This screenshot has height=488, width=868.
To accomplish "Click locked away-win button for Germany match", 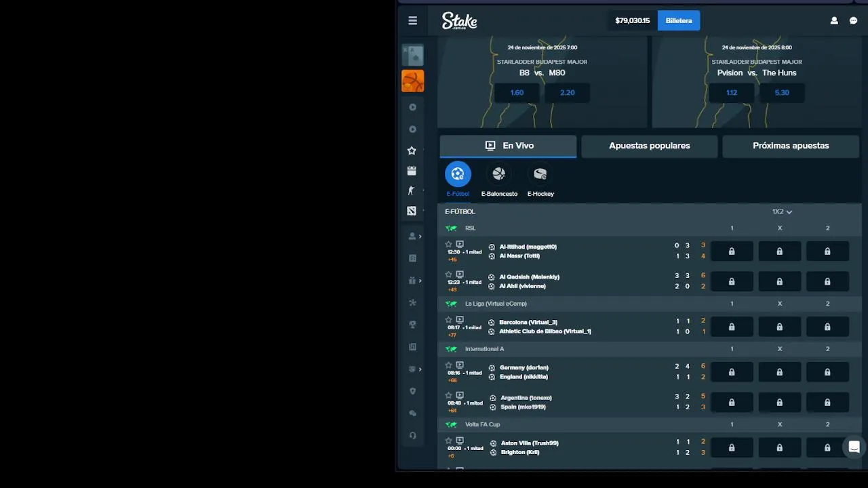I will click(x=827, y=372).
